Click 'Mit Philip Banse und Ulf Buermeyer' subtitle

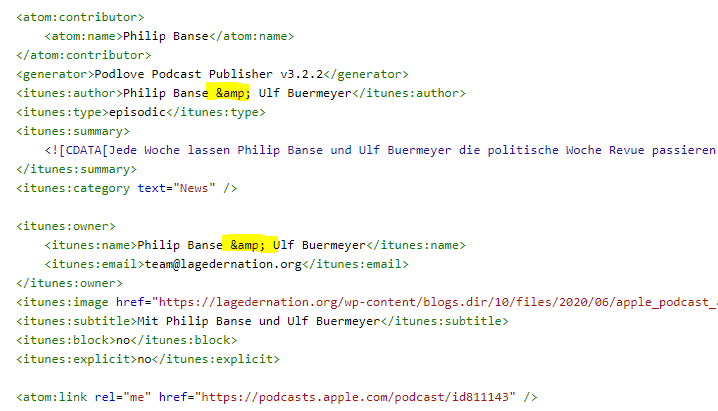(259, 321)
